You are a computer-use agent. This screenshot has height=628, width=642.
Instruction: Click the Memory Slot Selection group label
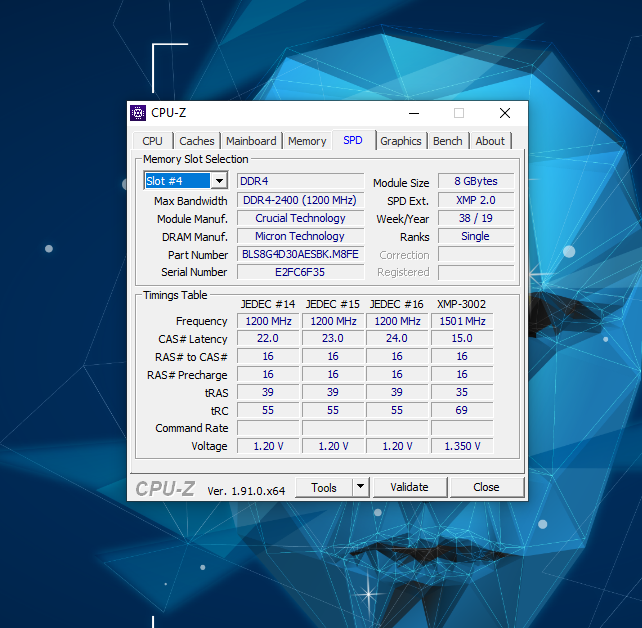[196, 159]
